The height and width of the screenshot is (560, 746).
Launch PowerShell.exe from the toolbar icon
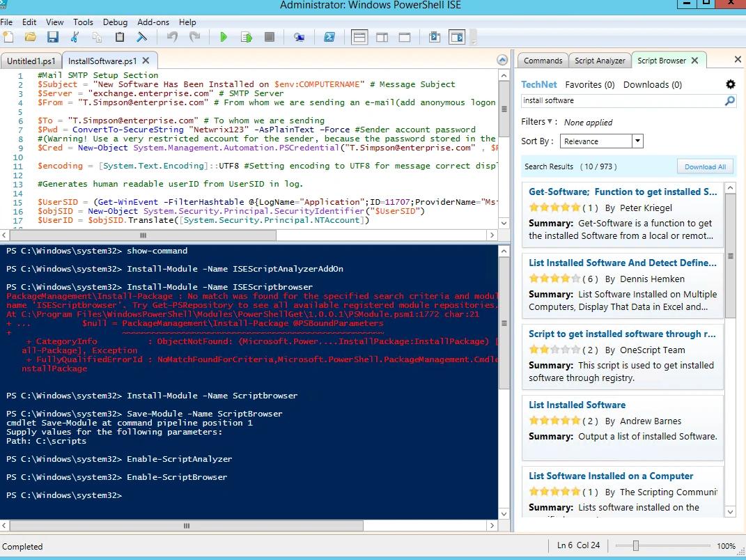pyautogui.click(x=329, y=38)
